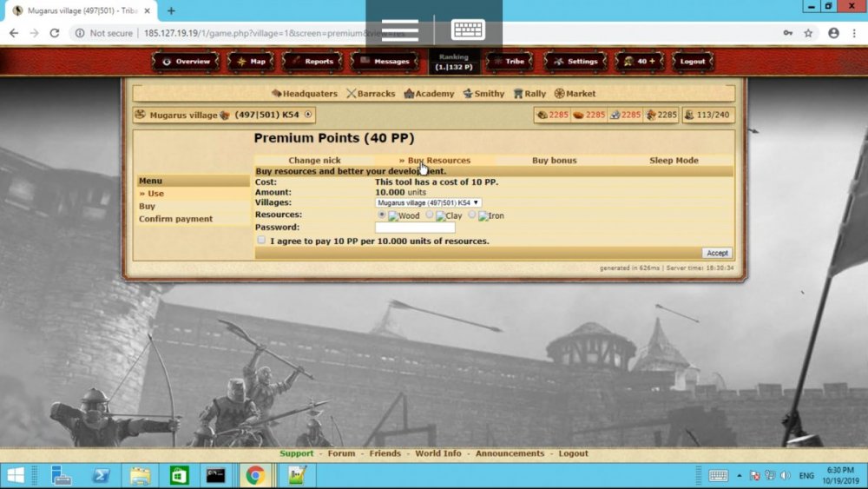Open the Barracks crossed-swords icon
Image resolution: width=868 pixels, height=489 pixels.
pyautogui.click(x=352, y=94)
